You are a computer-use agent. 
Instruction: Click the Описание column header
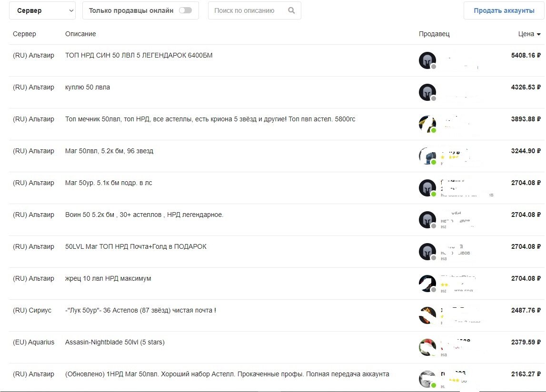point(80,34)
